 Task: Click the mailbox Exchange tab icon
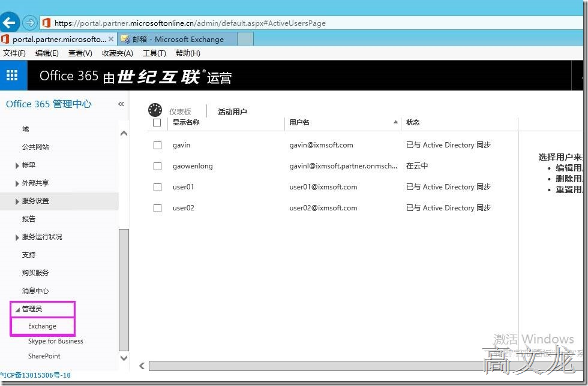[x=125, y=39]
